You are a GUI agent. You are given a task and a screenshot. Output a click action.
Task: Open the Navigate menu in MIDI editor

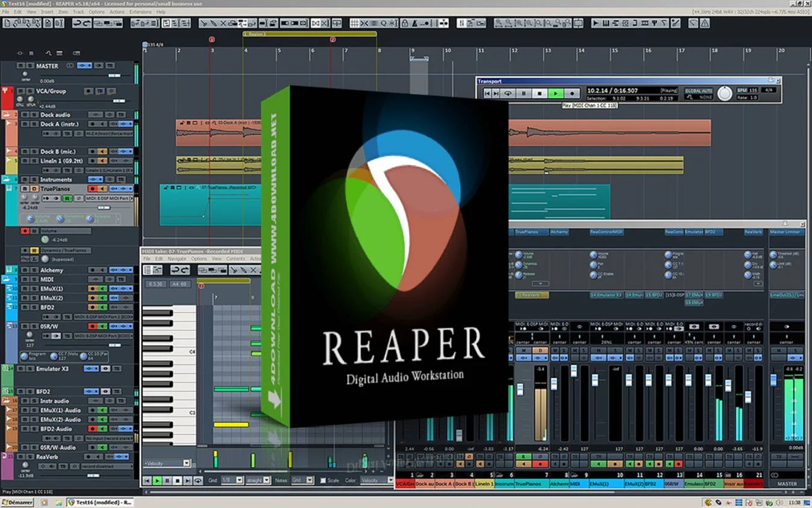click(176, 259)
